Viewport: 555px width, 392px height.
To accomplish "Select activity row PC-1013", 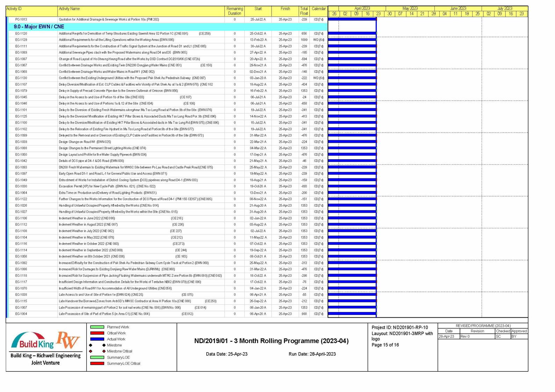I will click(x=167, y=20).
